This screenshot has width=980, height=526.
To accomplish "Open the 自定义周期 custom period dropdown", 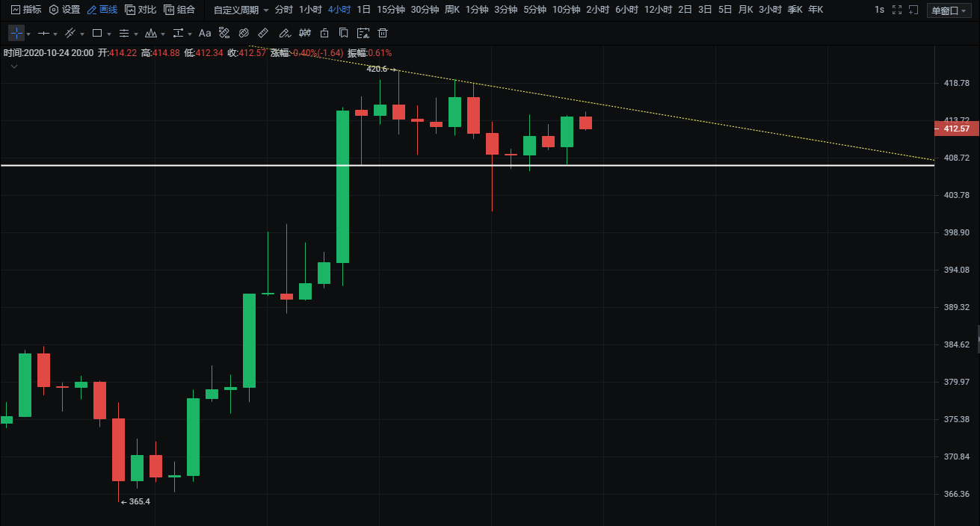I will click(x=241, y=10).
